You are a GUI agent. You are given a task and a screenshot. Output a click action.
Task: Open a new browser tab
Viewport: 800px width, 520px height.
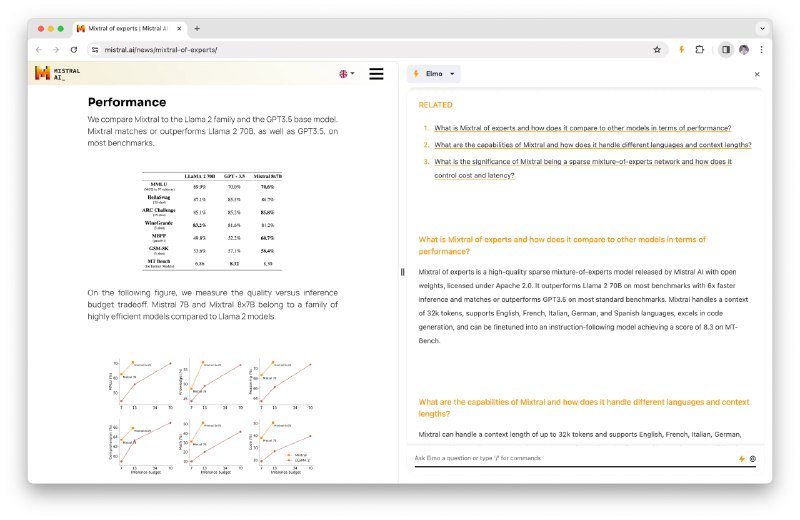point(197,28)
